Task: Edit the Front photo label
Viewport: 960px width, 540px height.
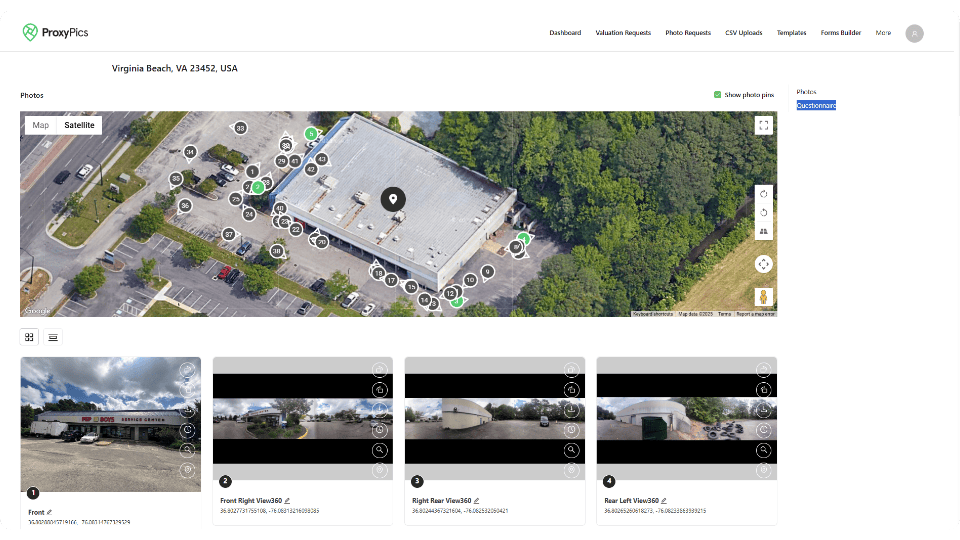Action: (x=49, y=512)
